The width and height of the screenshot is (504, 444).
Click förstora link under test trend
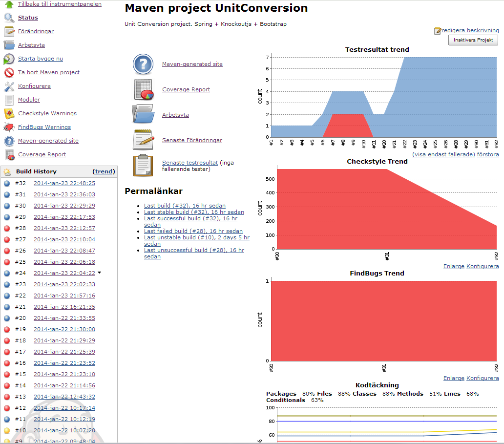point(488,154)
